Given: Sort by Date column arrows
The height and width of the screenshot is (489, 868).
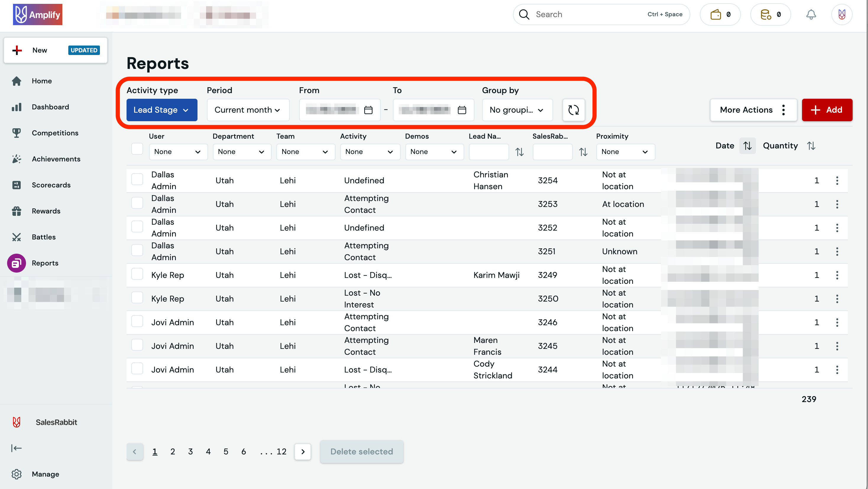Looking at the screenshot, I should (x=747, y=145).
